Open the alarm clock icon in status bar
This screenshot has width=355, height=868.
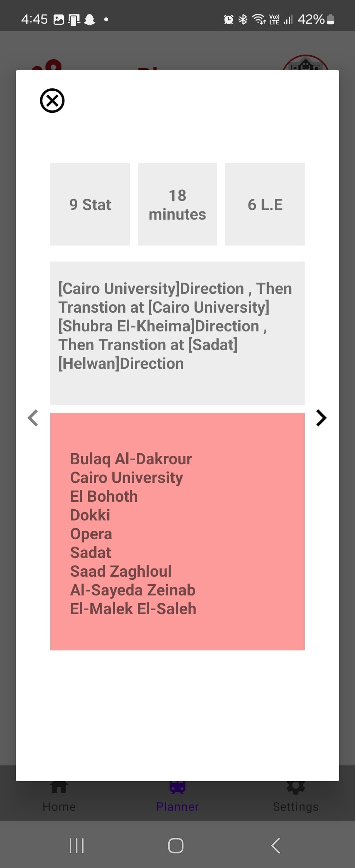[x=229, y=19]
